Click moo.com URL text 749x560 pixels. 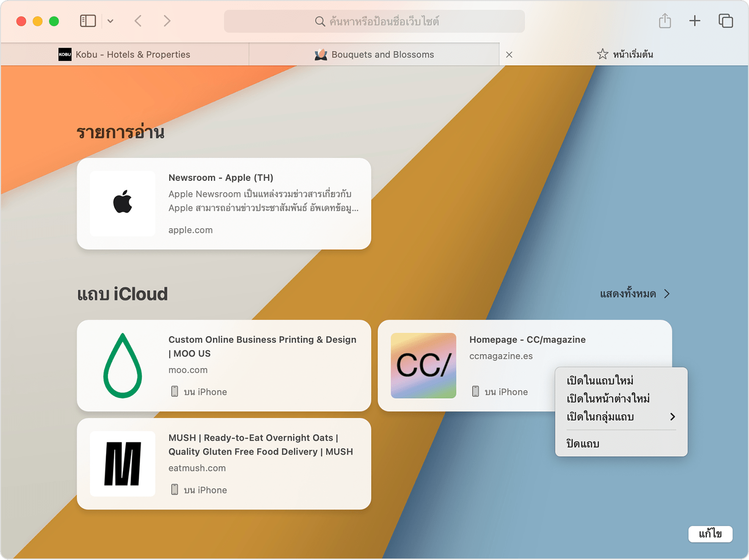188,370
